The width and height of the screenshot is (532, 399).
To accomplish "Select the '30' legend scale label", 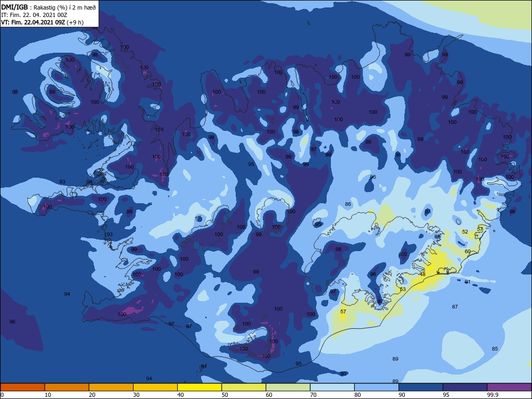I will (x=136, y=395).
